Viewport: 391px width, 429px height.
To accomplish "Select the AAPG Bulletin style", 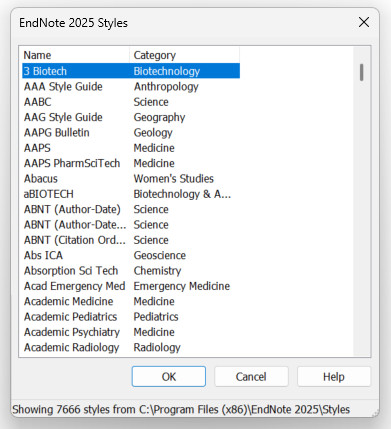I will point(131,132).
